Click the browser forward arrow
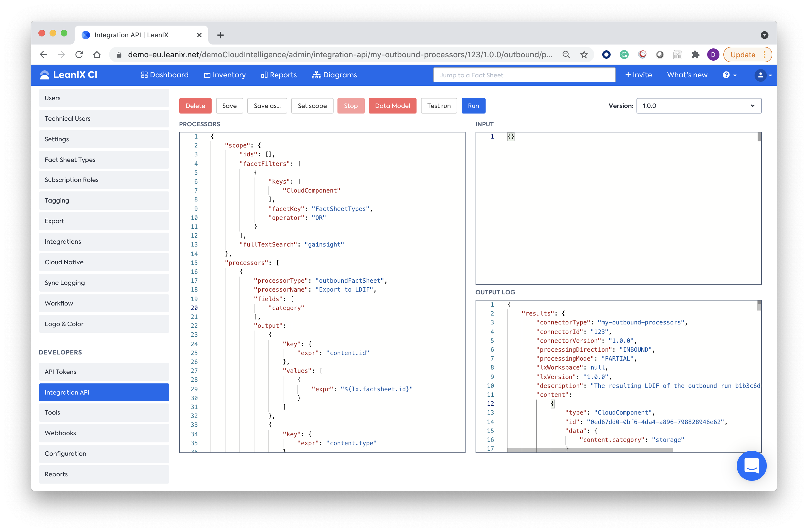The image size is (808, 532). coord(62,55)
